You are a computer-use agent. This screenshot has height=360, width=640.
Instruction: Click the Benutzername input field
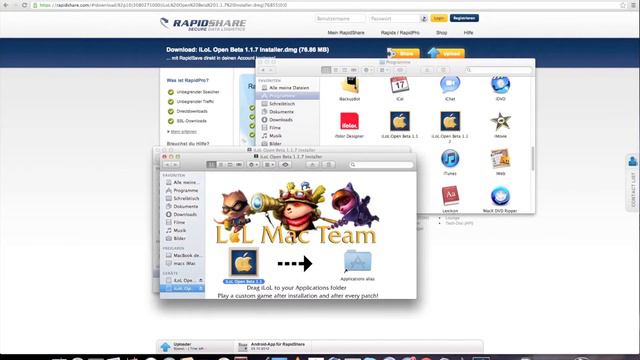click(x=340, y=19)
